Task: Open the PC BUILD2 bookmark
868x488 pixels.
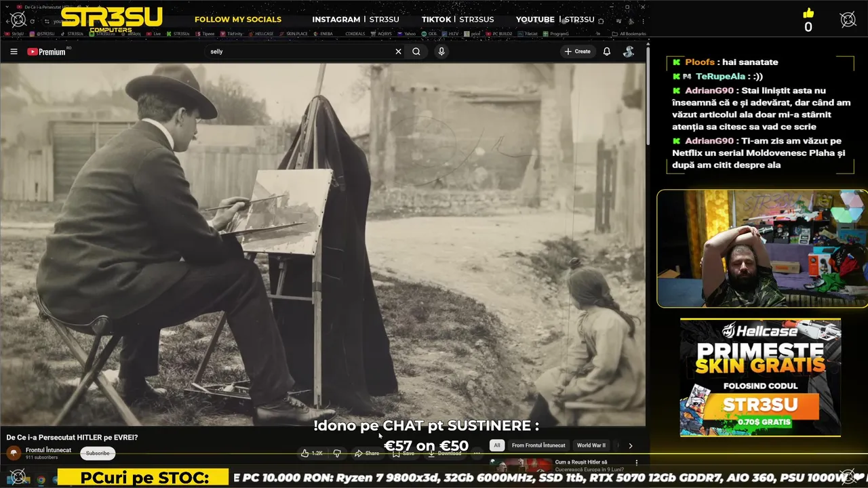Action: [x=500, y=33]
